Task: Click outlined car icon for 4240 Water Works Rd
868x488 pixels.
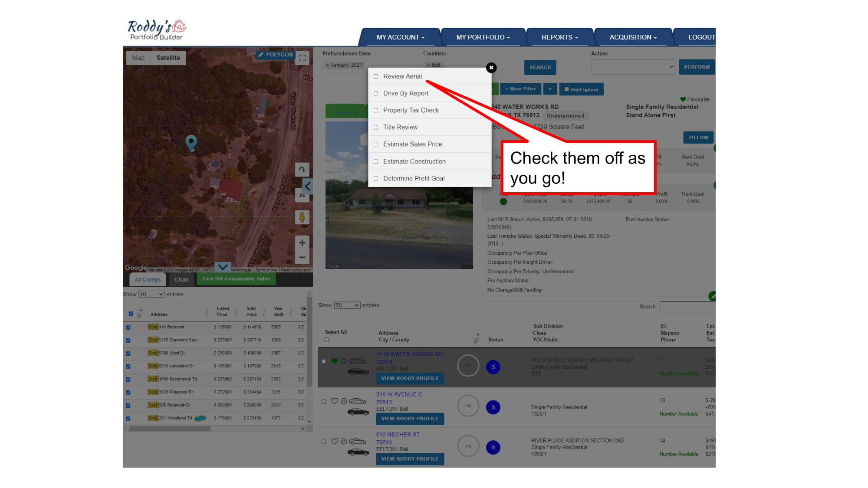Action: pyautogui.click(x=358, y=361)
